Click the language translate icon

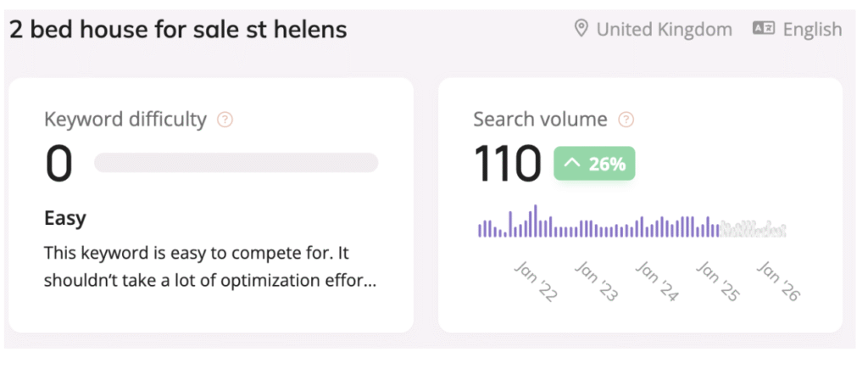(x=763, y=29)
